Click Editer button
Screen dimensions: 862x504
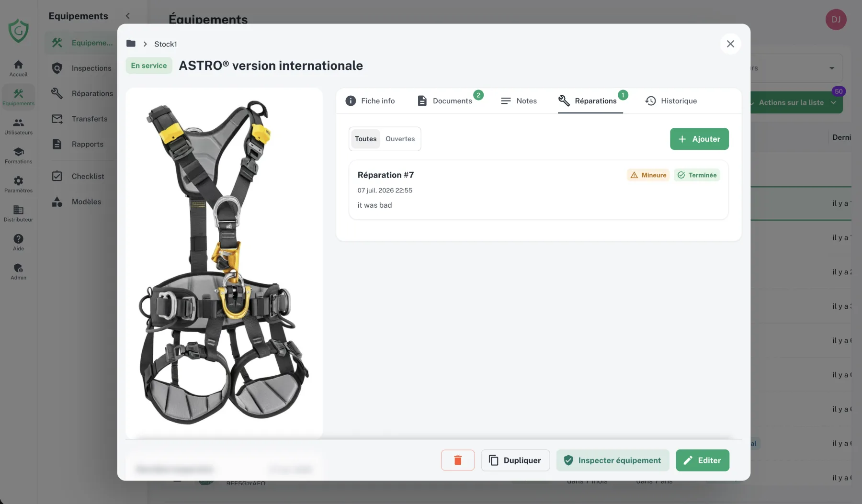[x=702, y=460]
